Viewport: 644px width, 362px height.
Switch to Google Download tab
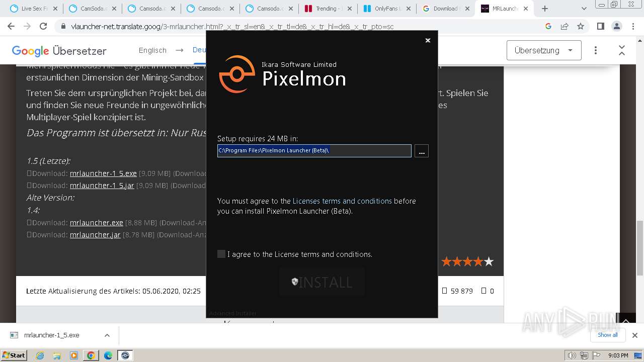coord(445,9)
